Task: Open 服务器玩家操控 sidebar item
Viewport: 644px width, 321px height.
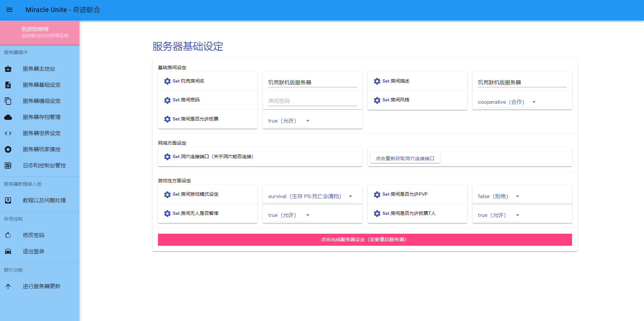Action: coord(40,149)
